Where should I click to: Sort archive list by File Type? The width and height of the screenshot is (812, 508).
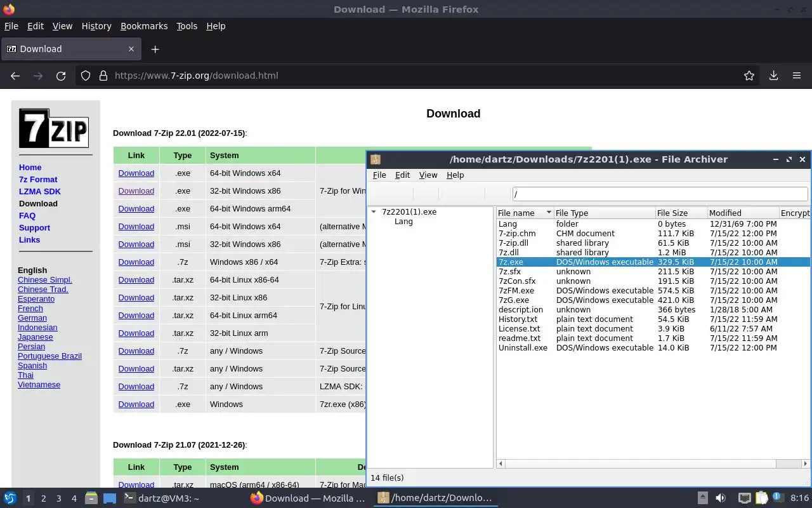(x=604, y=213)
